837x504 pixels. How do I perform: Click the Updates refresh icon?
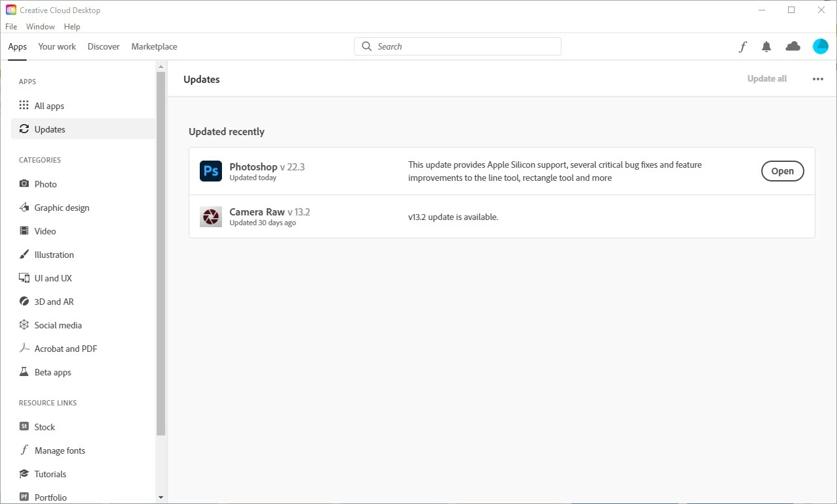(24, 129)
